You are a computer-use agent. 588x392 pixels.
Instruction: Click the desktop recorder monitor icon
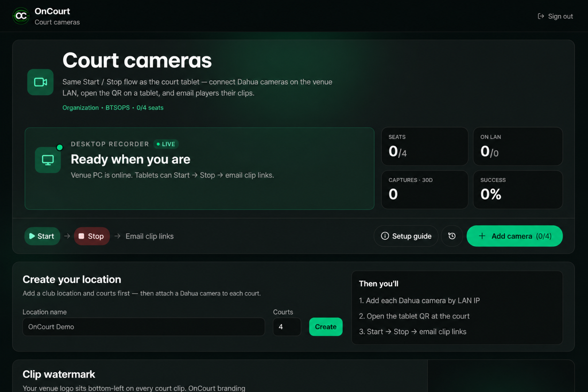click(x=48, y=160)
